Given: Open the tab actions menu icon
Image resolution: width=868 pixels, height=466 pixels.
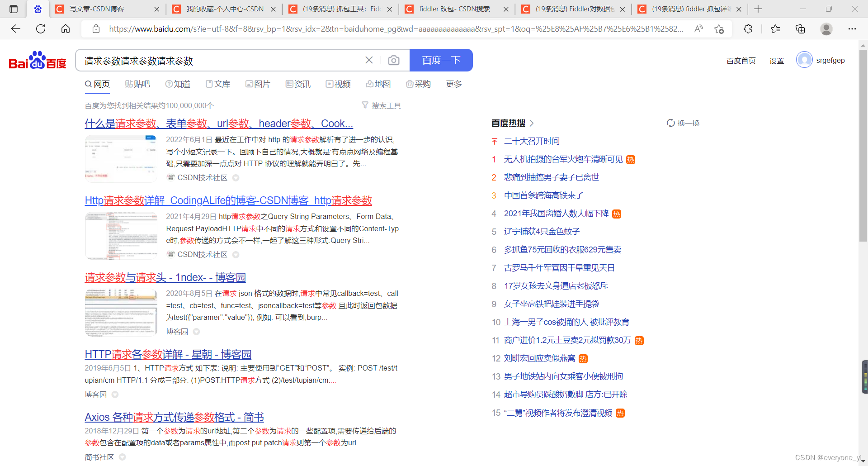Looking at the screenshot, I should (x=14, y=9).
